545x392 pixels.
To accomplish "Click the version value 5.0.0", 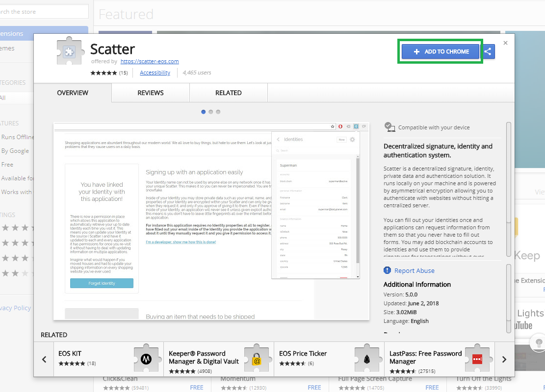I will (x=411, y=294).
